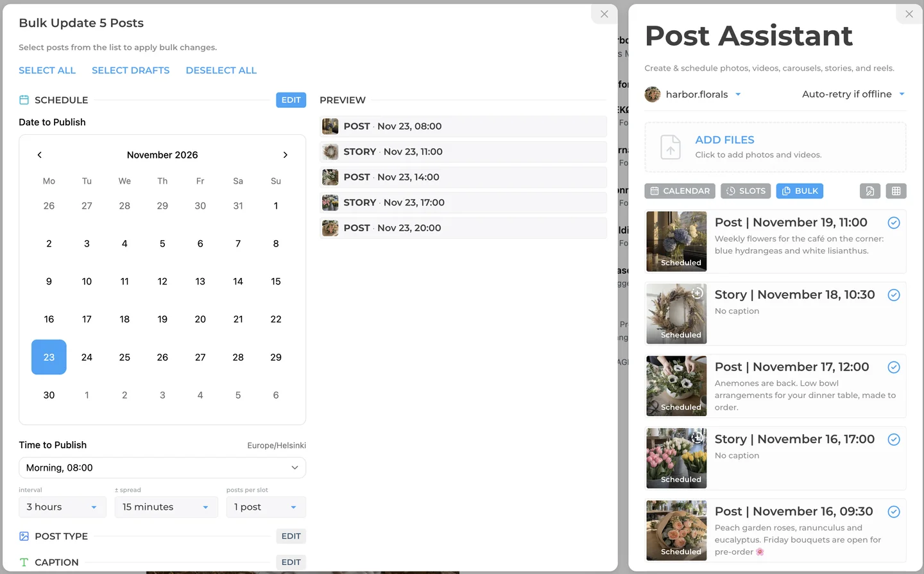Open the CALENDAR view tab
Viewport: 924px width, 574px height.
[x=680, y=191]
